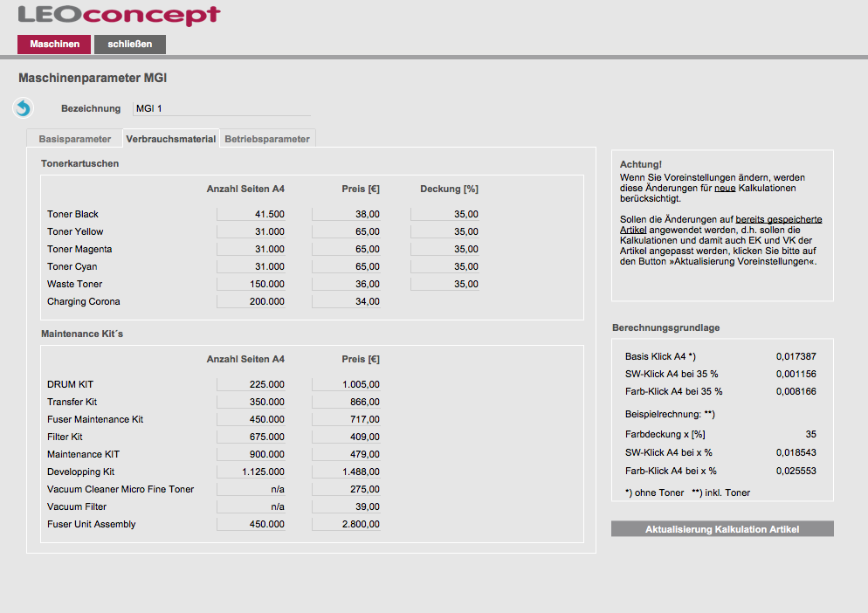Viewport: 868px width, 613px height.
Task: Edit Maintenance KIT page count 900.000
Action: (251, 454)
